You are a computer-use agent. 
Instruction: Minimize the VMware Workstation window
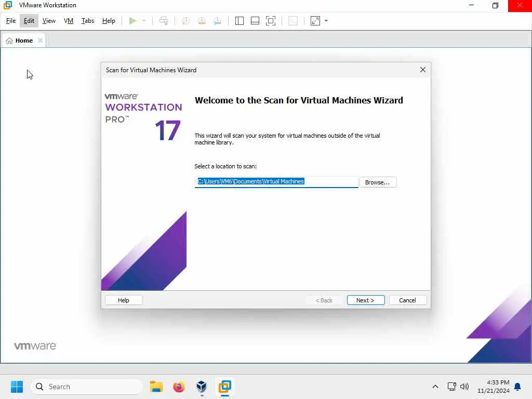[x=471, y=5]
